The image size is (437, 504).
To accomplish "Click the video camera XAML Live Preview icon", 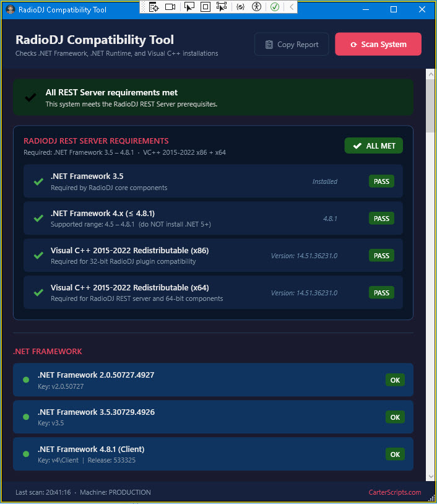I will (x=170, y=7).
